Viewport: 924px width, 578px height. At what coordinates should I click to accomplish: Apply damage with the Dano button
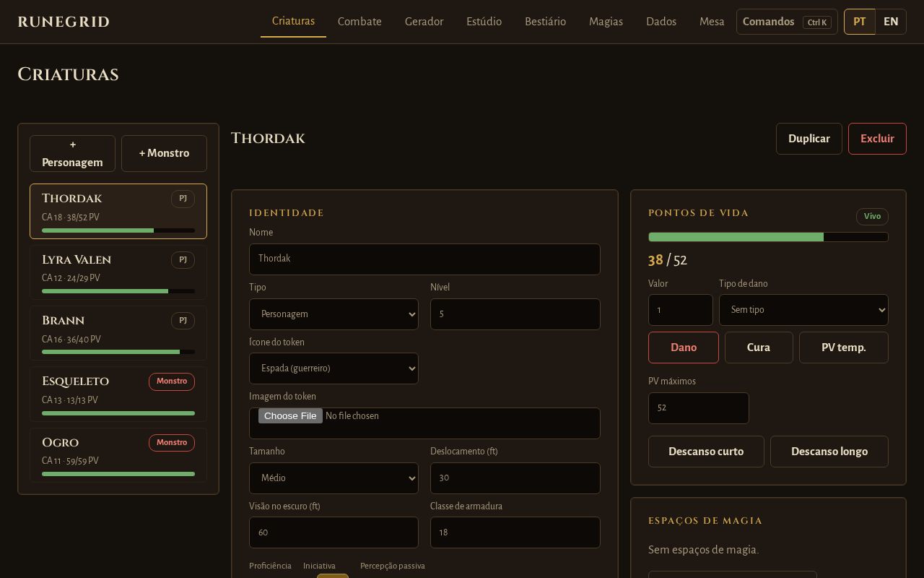[x=684, y=348]
